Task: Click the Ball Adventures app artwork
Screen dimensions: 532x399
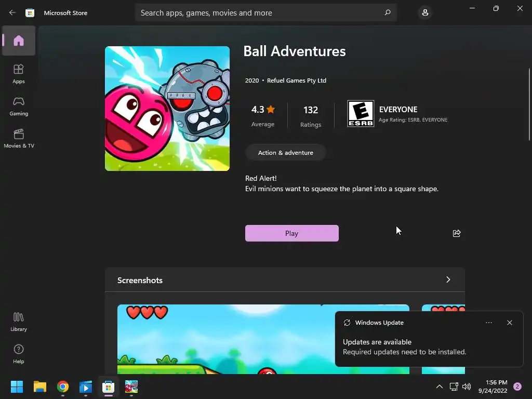Action: click(167, 109)
